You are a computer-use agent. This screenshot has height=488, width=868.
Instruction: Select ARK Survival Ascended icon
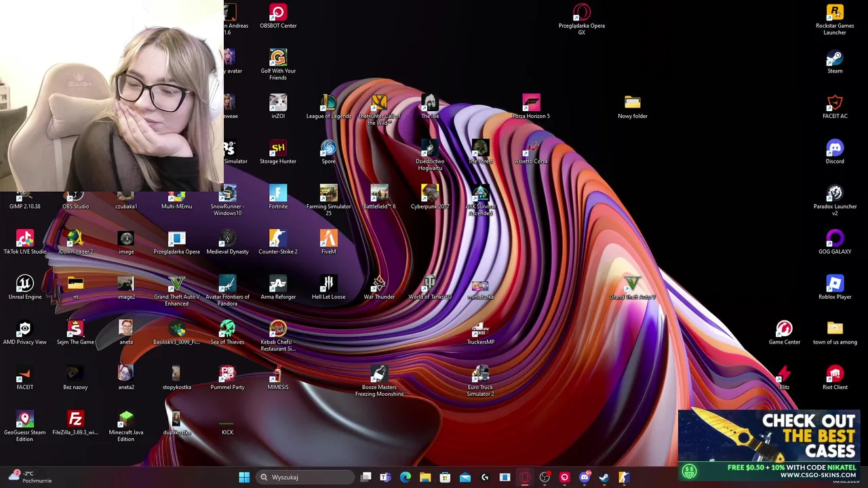tap(480, 200)
